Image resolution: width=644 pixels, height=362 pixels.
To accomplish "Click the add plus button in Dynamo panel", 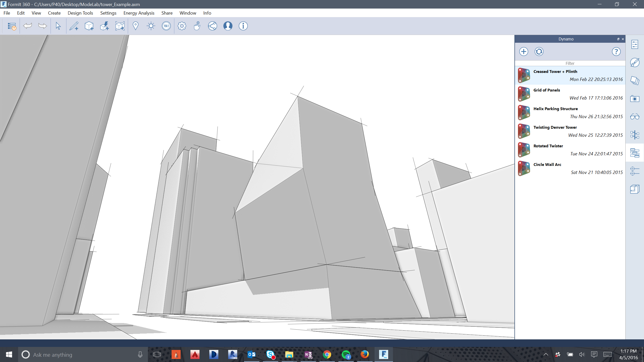I will [524, 52].
